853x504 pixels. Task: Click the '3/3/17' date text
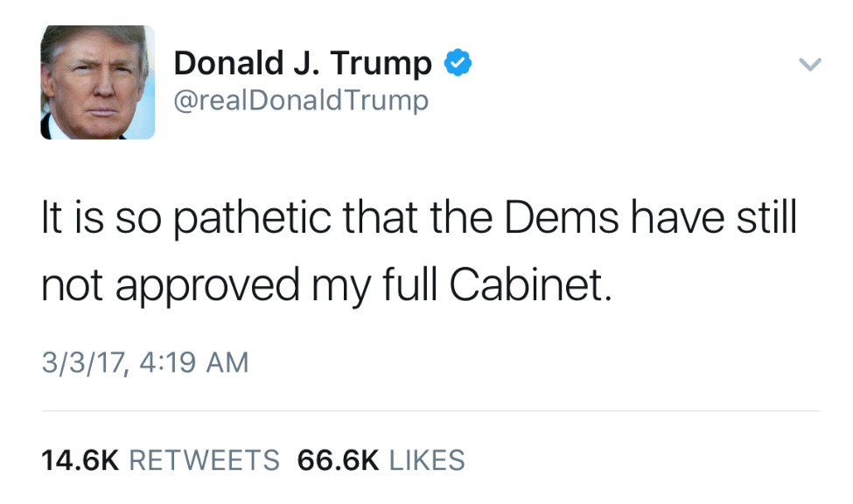pyautogui.click(x=83, y=363)
